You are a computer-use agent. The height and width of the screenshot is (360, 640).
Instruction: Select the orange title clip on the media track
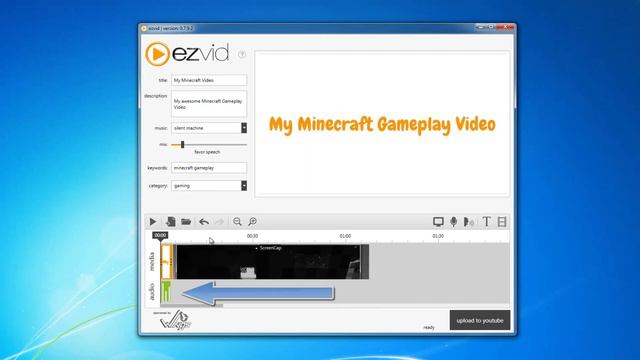(x=166, y=262)
